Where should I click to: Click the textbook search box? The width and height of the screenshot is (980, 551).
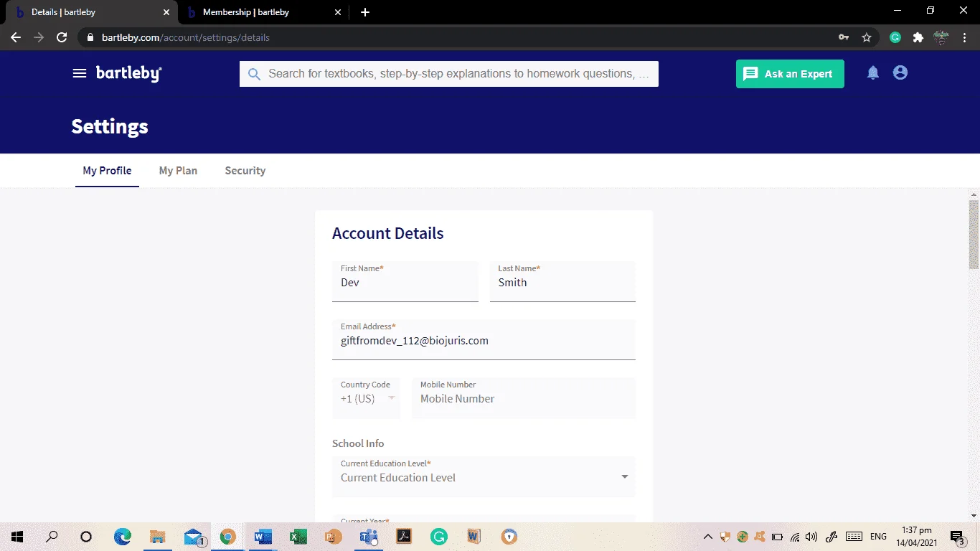[x=449, y=74]
